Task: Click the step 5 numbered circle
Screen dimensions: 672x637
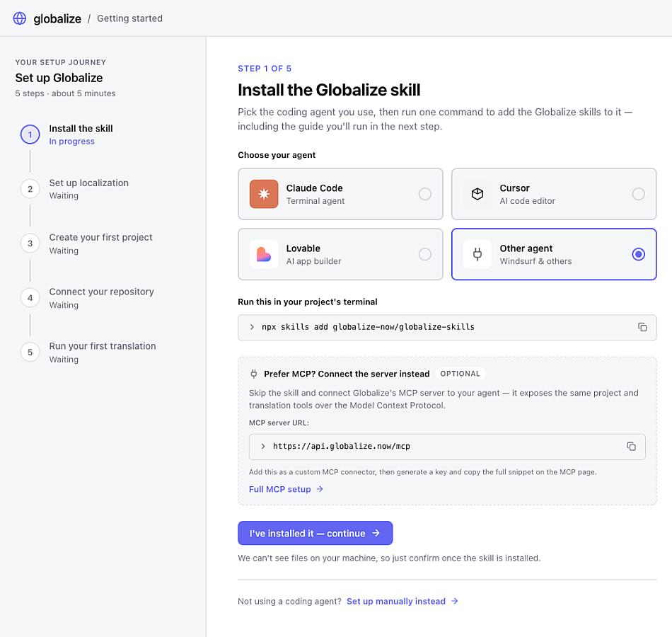Action: (x=30, y=352)
